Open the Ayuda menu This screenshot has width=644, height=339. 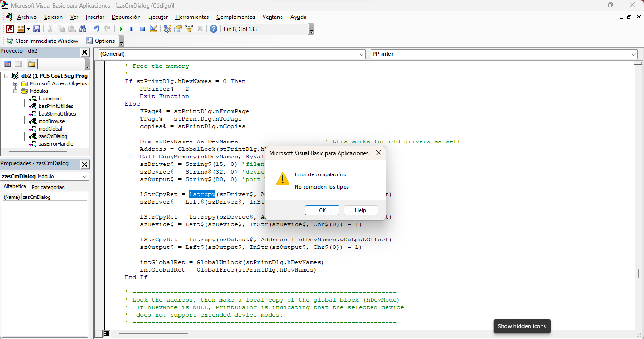(x=298, y=17)
